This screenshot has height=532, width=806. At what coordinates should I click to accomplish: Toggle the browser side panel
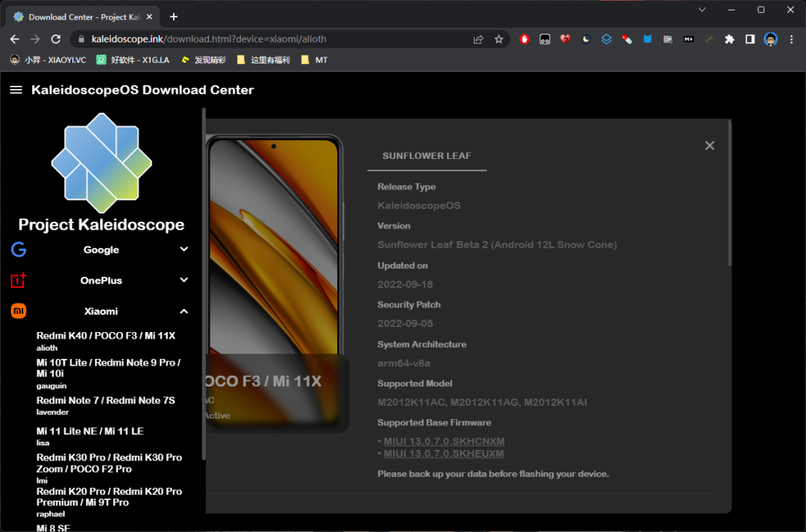coord(750,40)
